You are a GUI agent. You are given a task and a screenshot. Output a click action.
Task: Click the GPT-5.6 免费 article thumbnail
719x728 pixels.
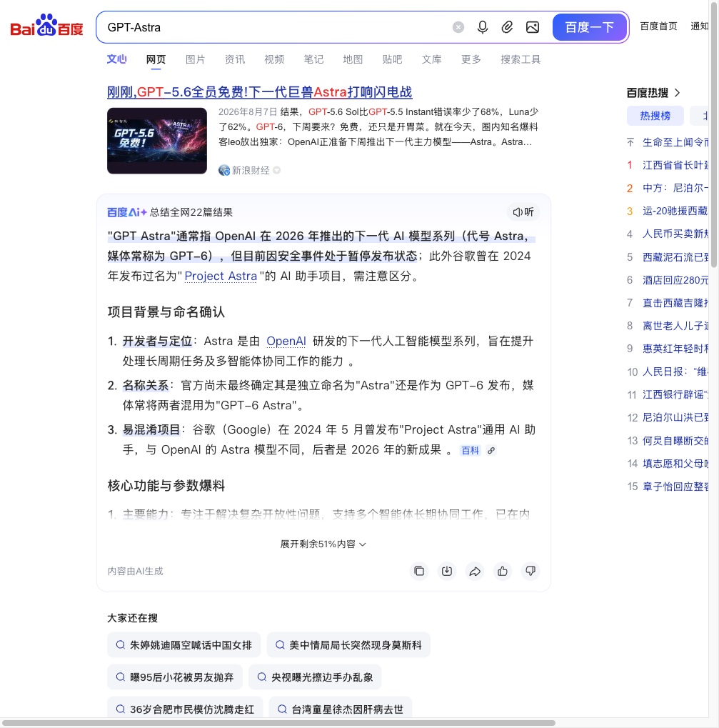point(157,141)
